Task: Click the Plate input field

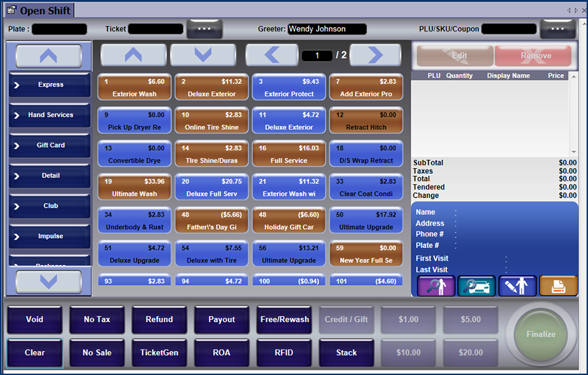Action: click(59, 30)
